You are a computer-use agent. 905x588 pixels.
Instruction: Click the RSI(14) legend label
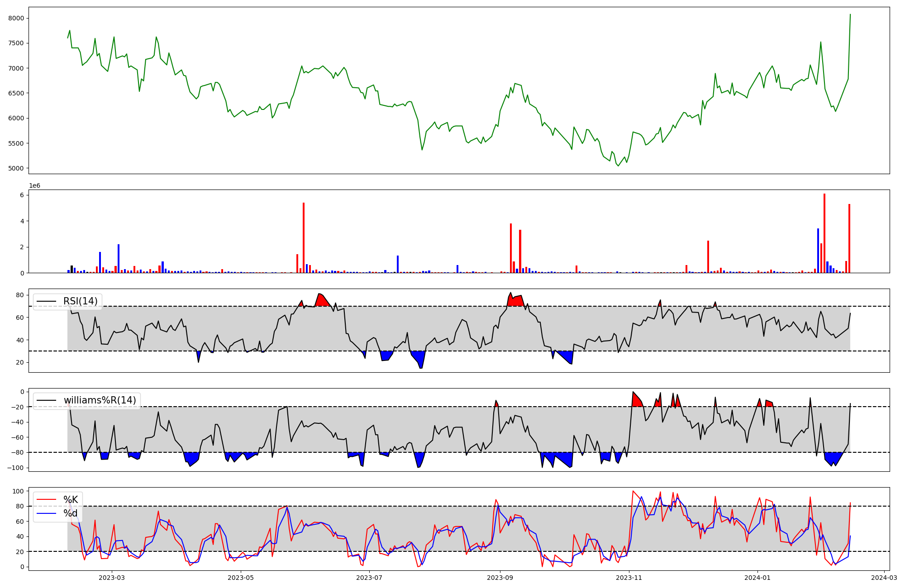[80, 301]
